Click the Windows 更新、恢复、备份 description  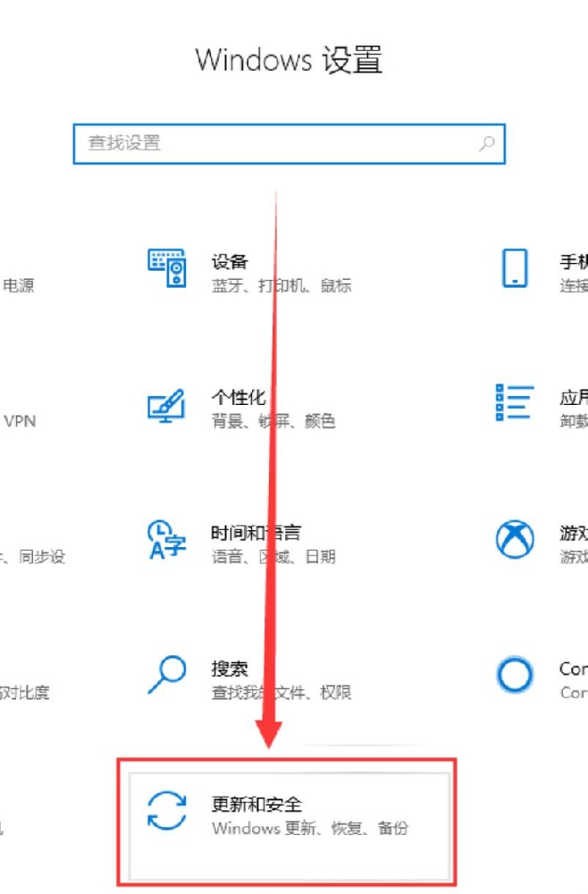click(x=310, y=828)
